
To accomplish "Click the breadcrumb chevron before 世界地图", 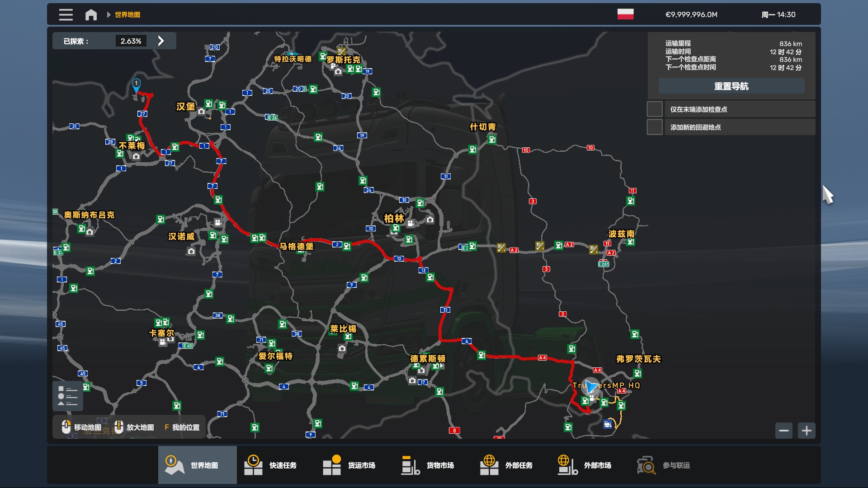I will tap(108, 15).
